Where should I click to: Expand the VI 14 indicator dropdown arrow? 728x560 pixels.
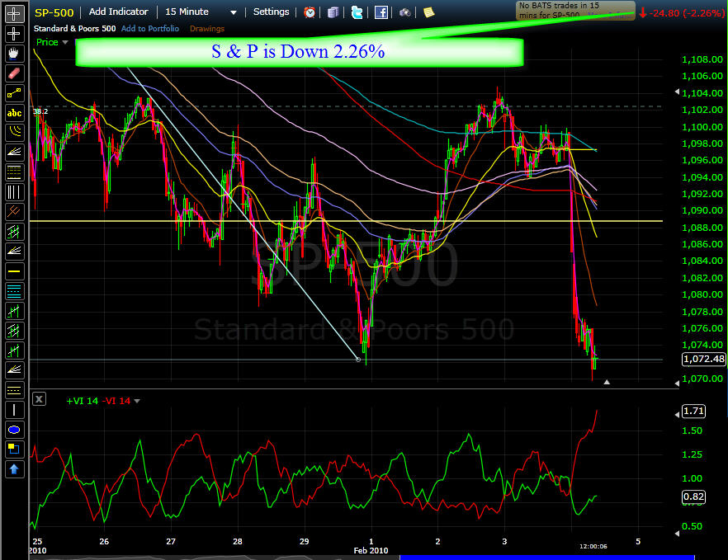pos(137,402)
